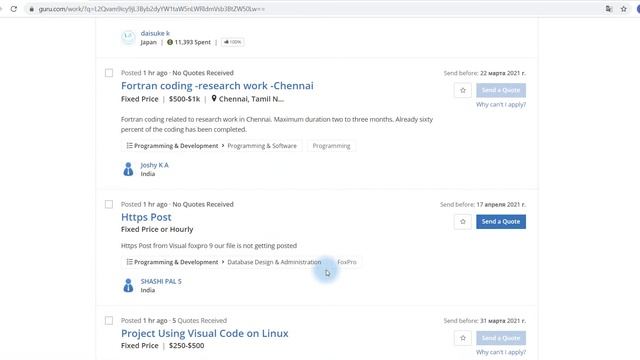Click the 100% feedback thumbs-up badge

click(x=233, y=42)
